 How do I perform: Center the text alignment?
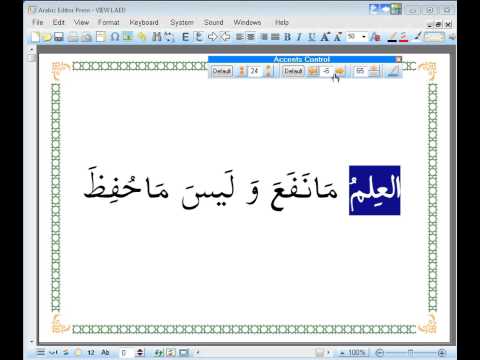[251, 37]
